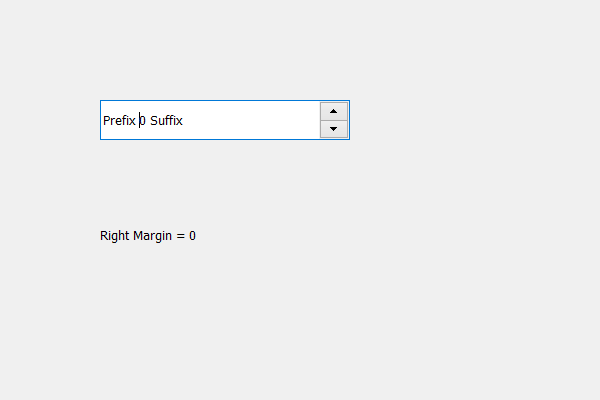
Task: Click the upward triangle icon
Action: (333, 111)
